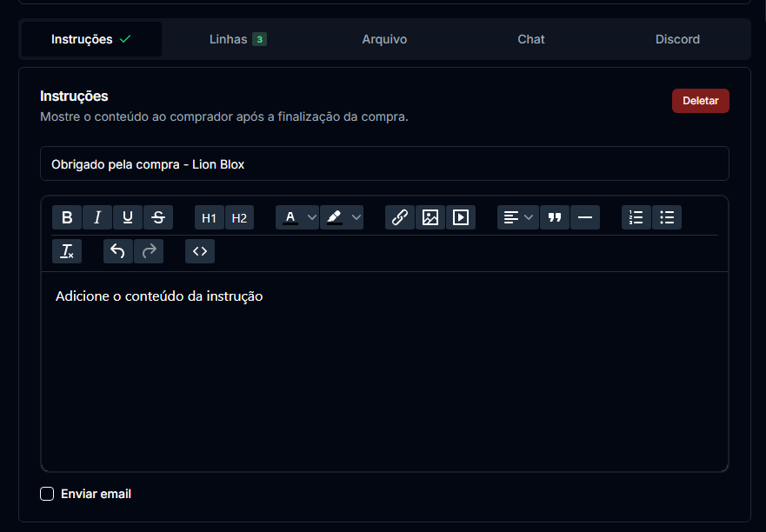Go to the Chat tab
The height and width of the screenshot is (532, 766).
pos(531,39)
